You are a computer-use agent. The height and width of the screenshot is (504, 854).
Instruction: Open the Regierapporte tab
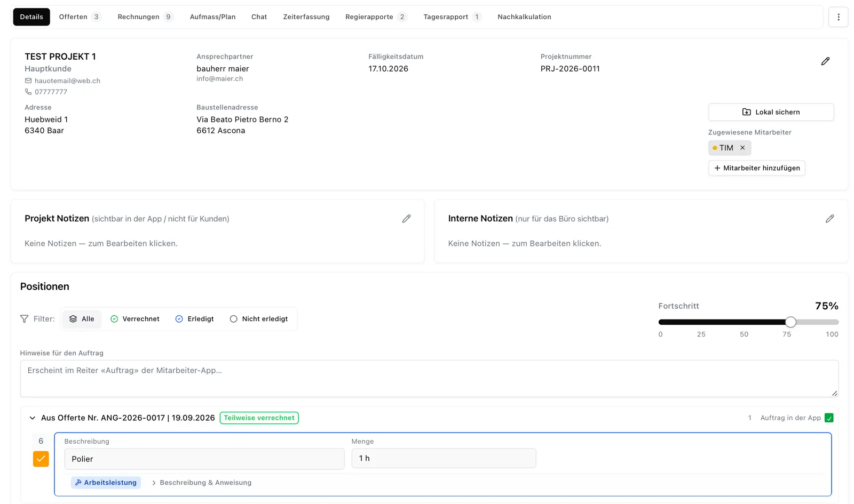point(376,17)
